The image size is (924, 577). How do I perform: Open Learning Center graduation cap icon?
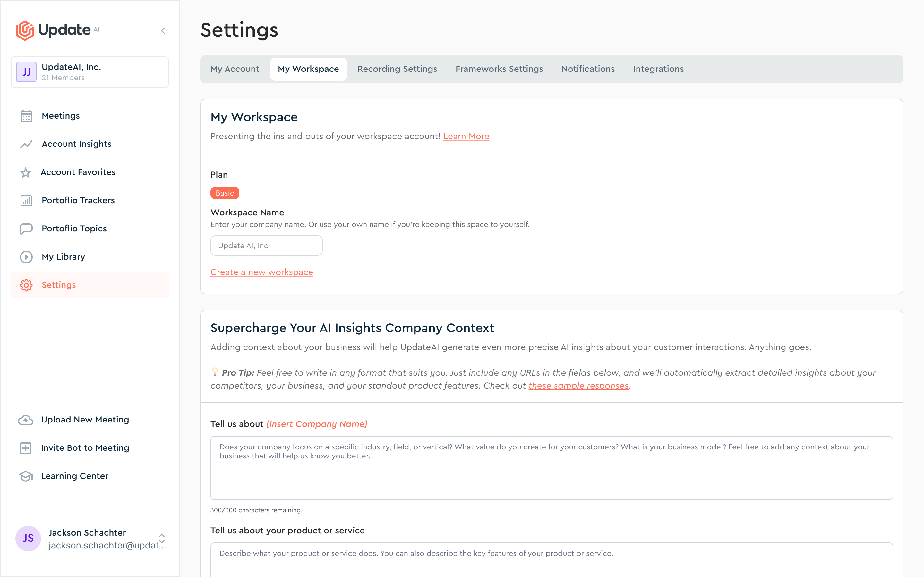pyautogui.click(x=26, y=476)
